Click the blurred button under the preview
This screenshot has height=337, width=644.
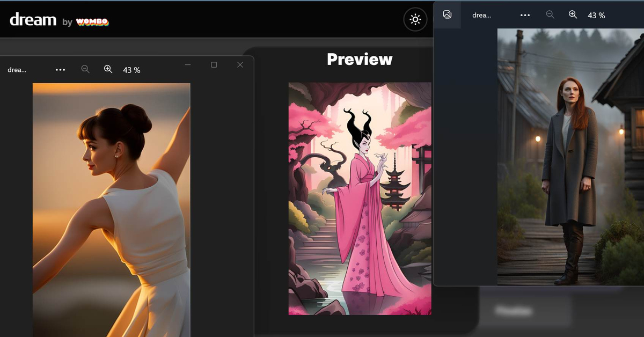point(514,311)
